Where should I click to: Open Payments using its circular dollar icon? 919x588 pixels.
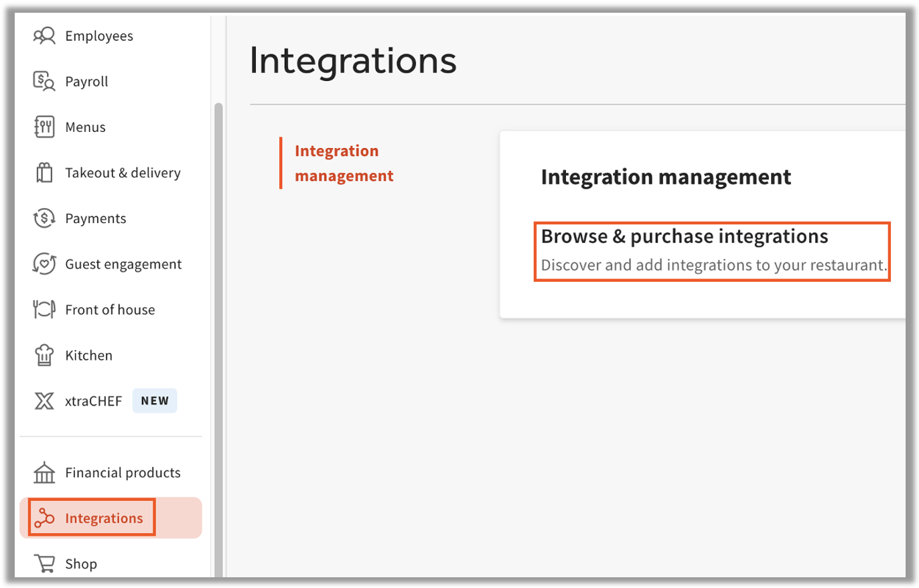point(44,218)
